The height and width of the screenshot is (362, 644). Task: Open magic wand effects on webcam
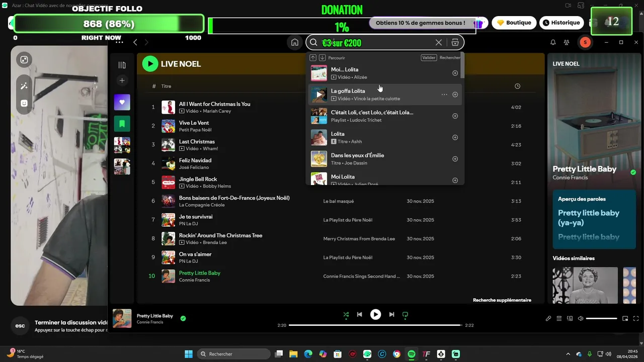point(24,86)
